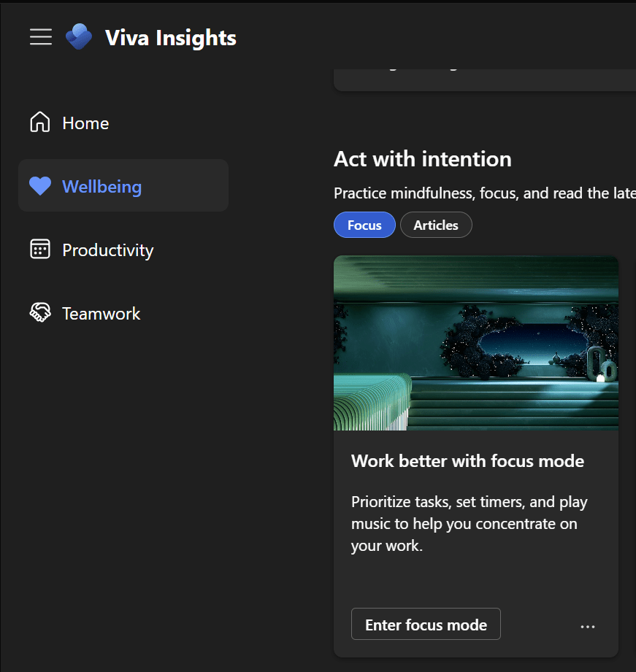
Task: Go to Home via its text label
Action: pos(85,123)
